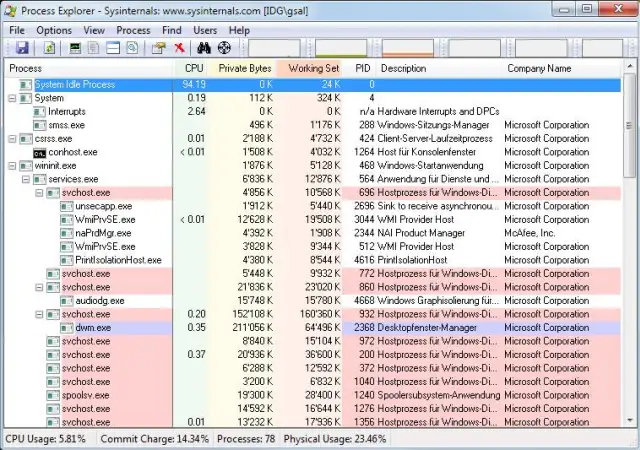Click the crosshair Find Window's Process icon
The height and width of the screenshot is (450, 640).
224,48
